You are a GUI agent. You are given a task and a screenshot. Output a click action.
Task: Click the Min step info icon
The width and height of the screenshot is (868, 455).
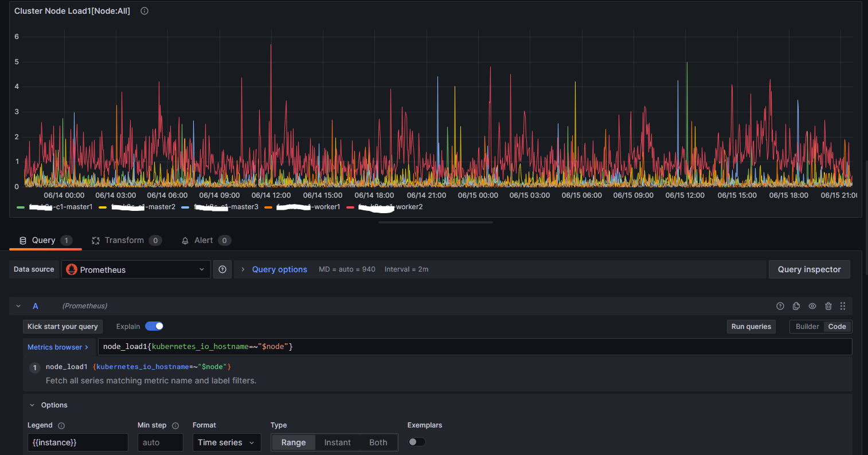pos(175,426)
